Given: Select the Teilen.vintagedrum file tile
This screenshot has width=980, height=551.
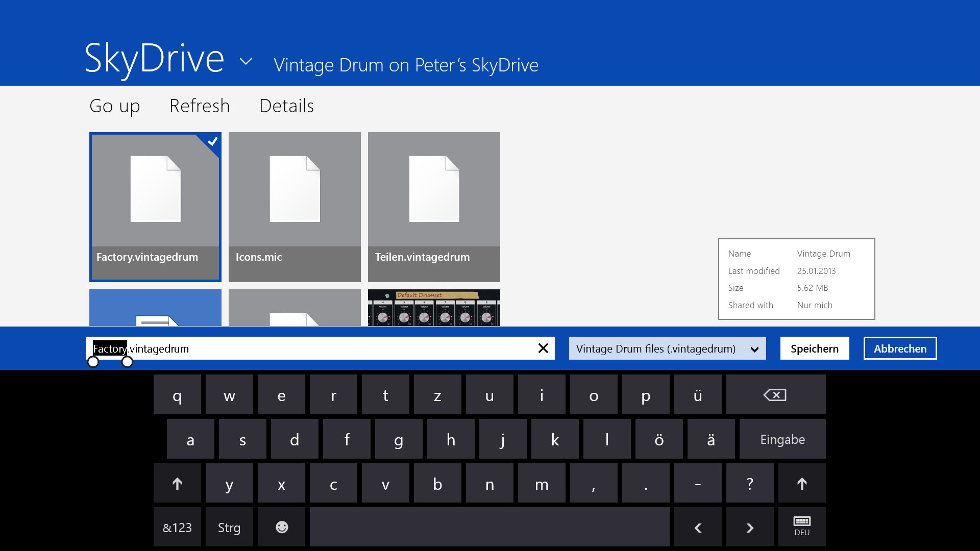Looking at the screenshot, I should point(434,207).
